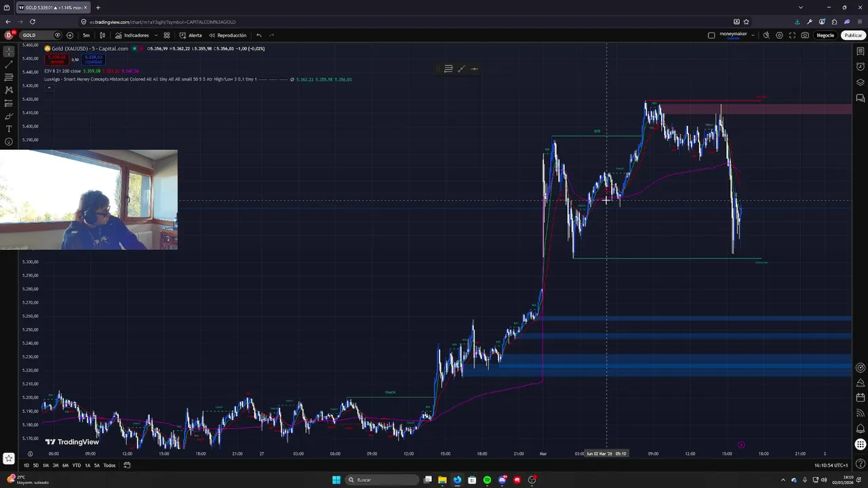Open the emoji icons tool
This screenshot has height=488, width=868.
click(x=9, y=142)
